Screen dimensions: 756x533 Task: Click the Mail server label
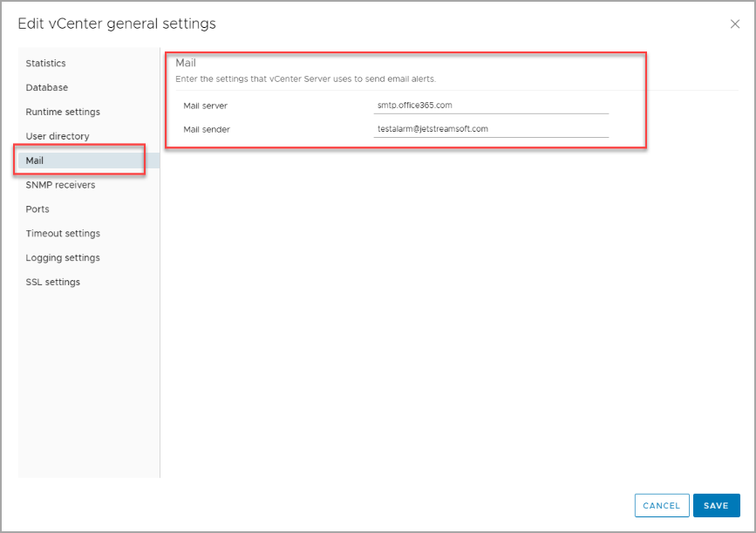tap(205, 106)
